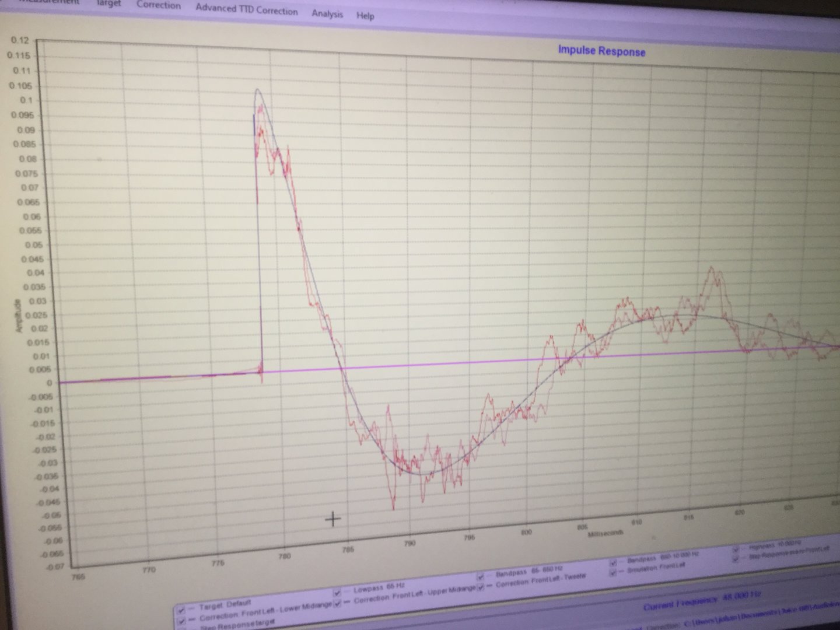
Task: Toggle the Highpass 10 000 Hz checkbox
Action: click(x=736, y=549)
